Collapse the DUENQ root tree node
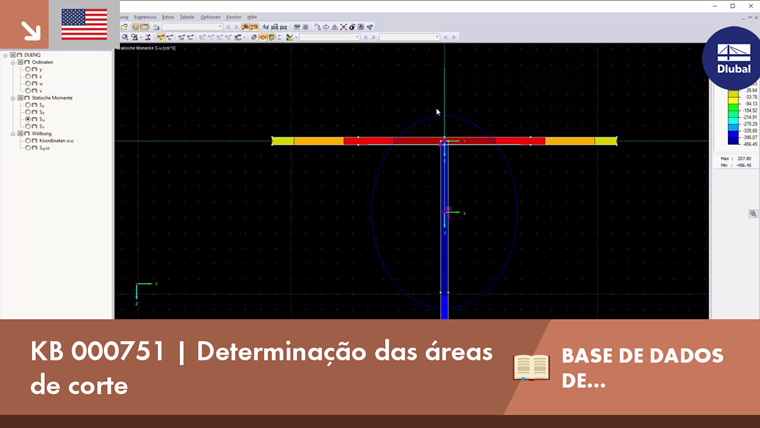The image size is (760, 428). (x=5, y=55)
